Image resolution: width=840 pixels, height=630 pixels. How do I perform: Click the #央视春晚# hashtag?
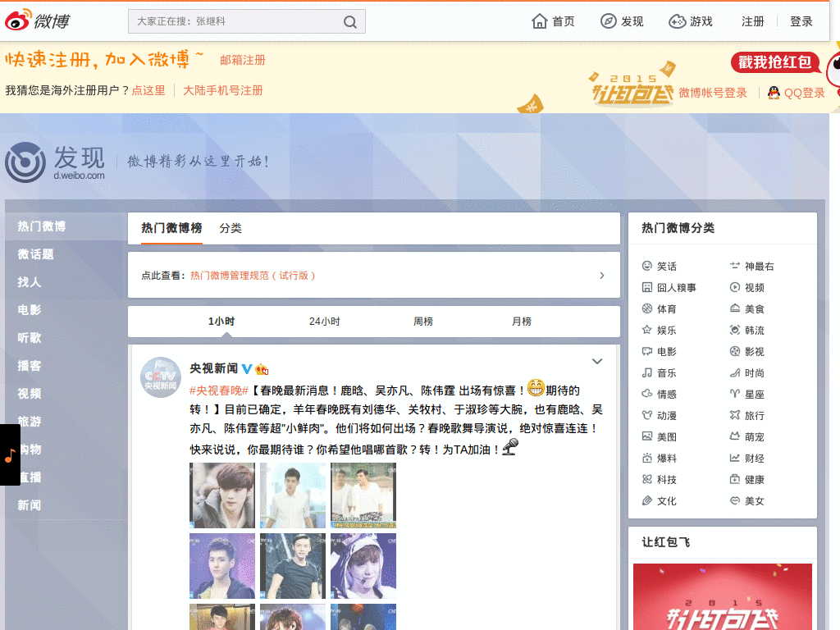point(219,390)
